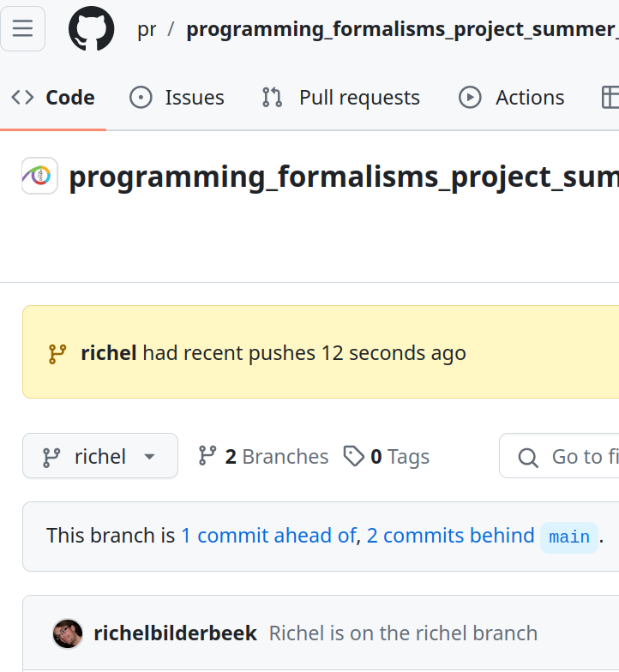The image size is (619, 672).
Task: Click the repository avatar image
Action: click(x=39, y=176)
